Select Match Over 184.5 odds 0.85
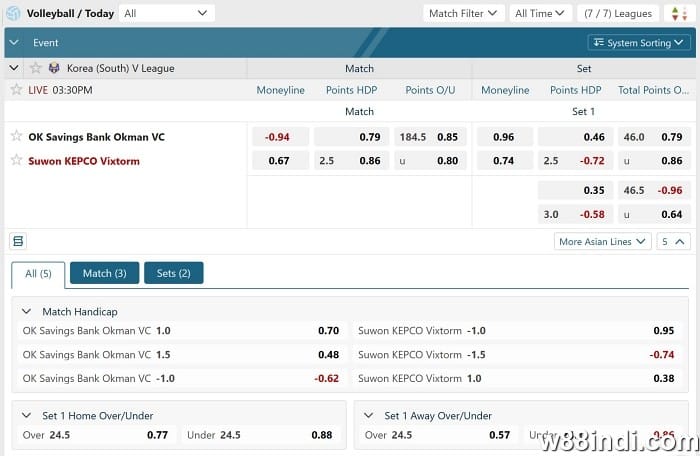Screen dimensions: 700x456 click(430, 137)
